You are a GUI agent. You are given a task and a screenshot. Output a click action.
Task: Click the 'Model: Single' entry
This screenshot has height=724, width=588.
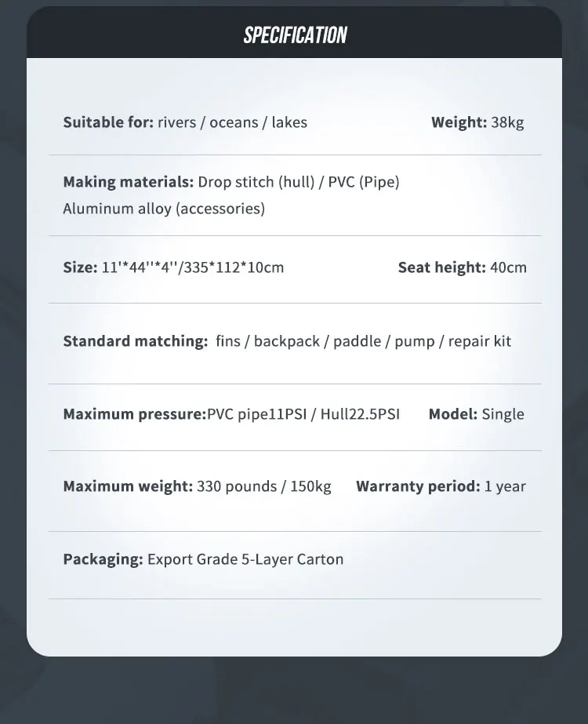[x=476, y=414]
